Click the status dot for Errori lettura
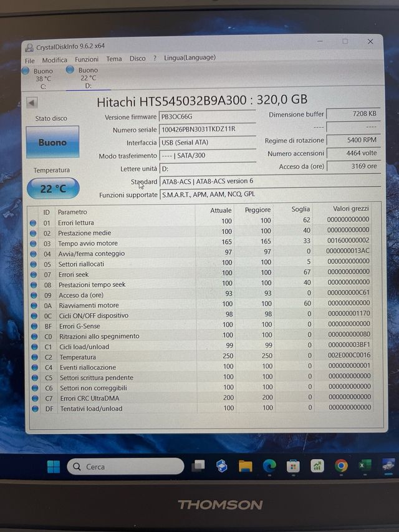The height and width of the screenshot is (532, 399). (33, 223)
